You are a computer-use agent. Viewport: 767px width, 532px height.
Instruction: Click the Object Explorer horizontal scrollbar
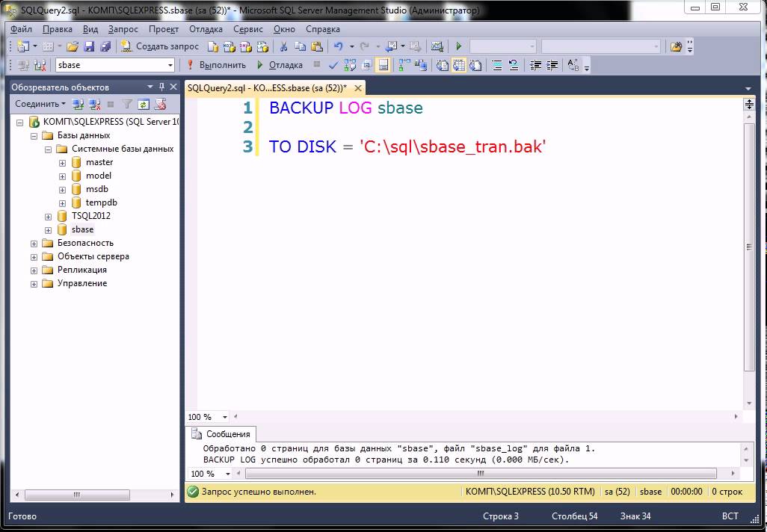point(77,495)
